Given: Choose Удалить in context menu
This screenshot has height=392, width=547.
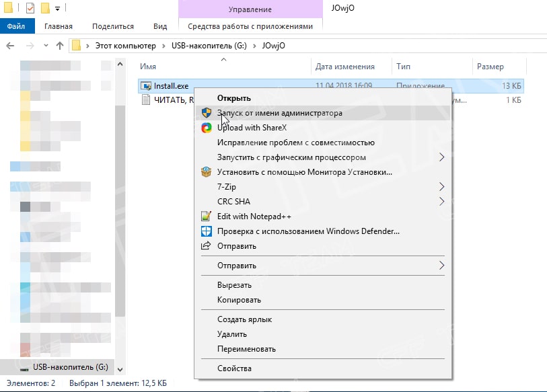Looking at the screenshot, I should pos(323,334).
